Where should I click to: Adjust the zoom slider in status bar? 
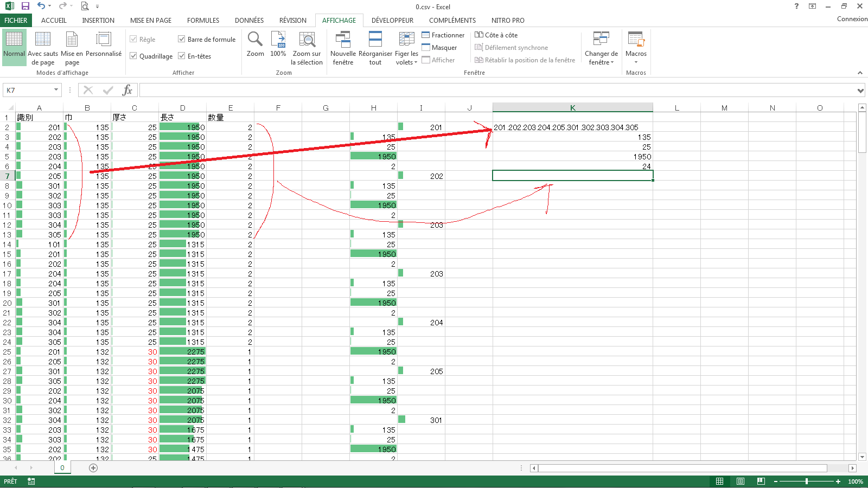tap(807, 481)
